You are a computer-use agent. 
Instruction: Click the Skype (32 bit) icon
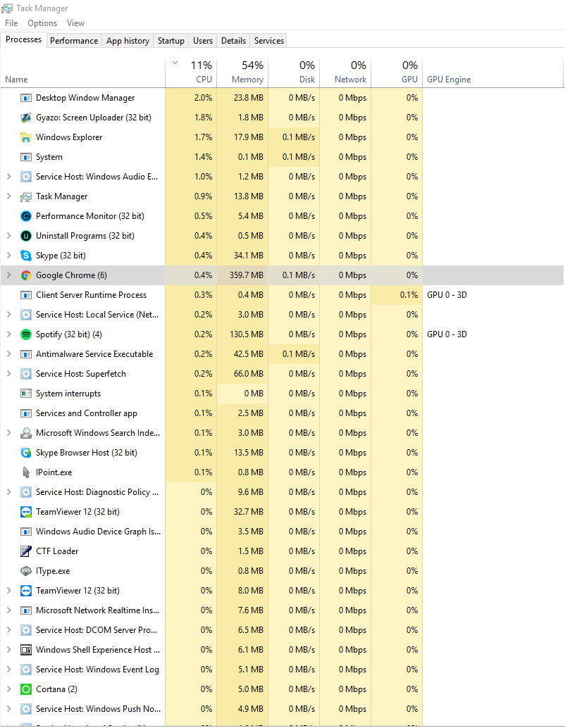point(26,256)
